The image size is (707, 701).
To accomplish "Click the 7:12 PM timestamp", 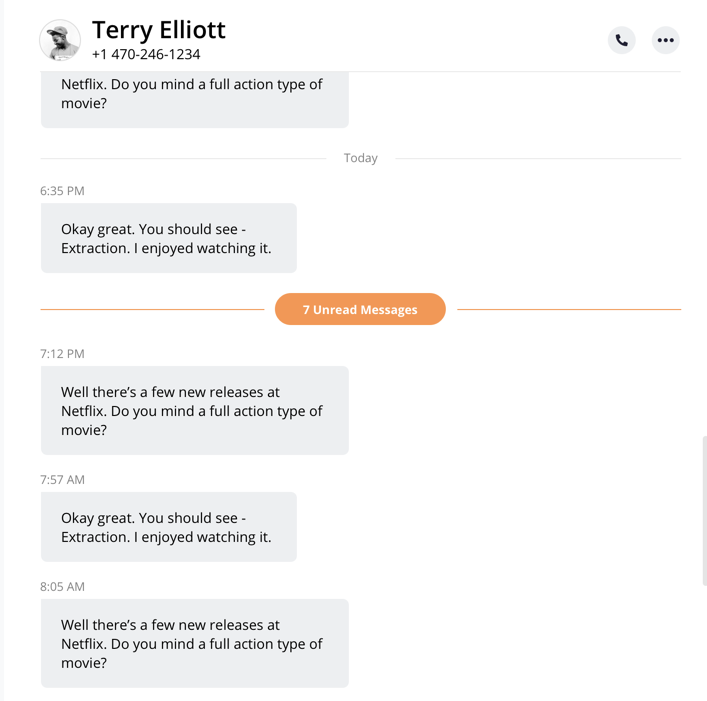I will tap(62, 354).
